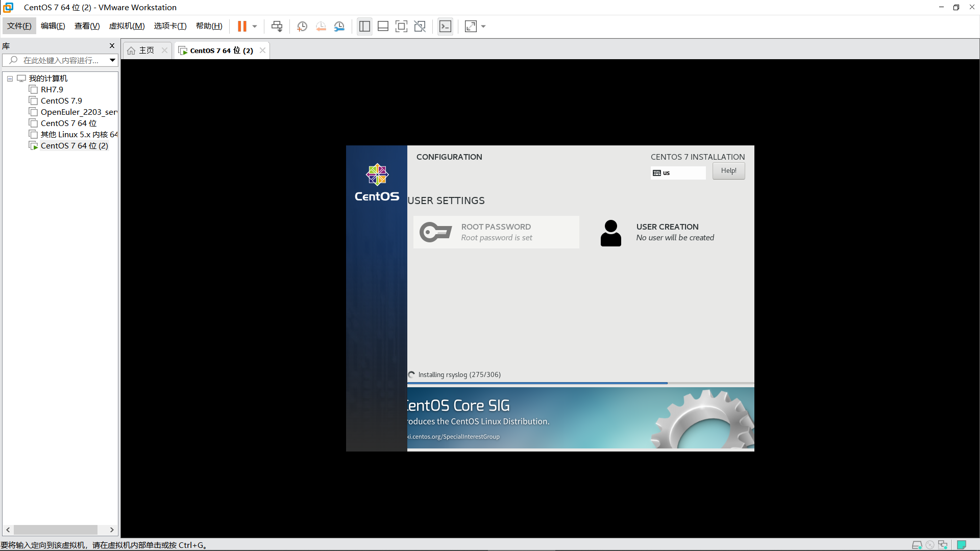Click the hard disk status bar icon
The height and width of the screenshot is (551, 980).
(x=917, y=545)
